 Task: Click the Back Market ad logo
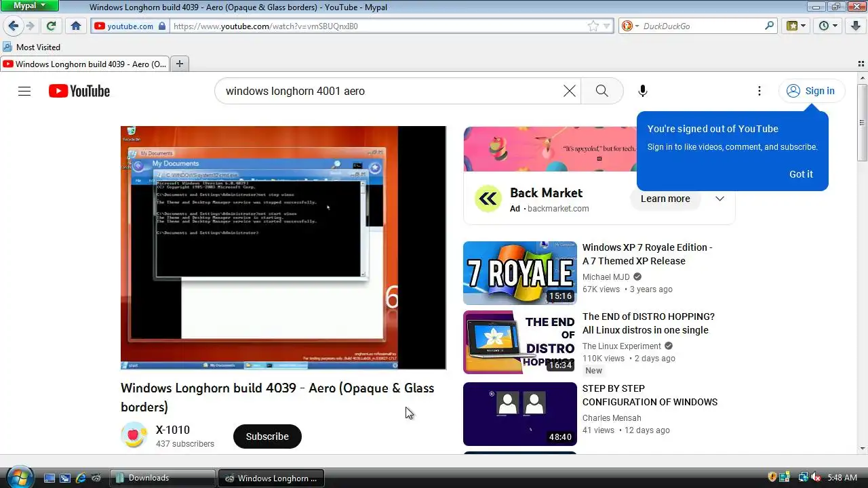[488, 199]
